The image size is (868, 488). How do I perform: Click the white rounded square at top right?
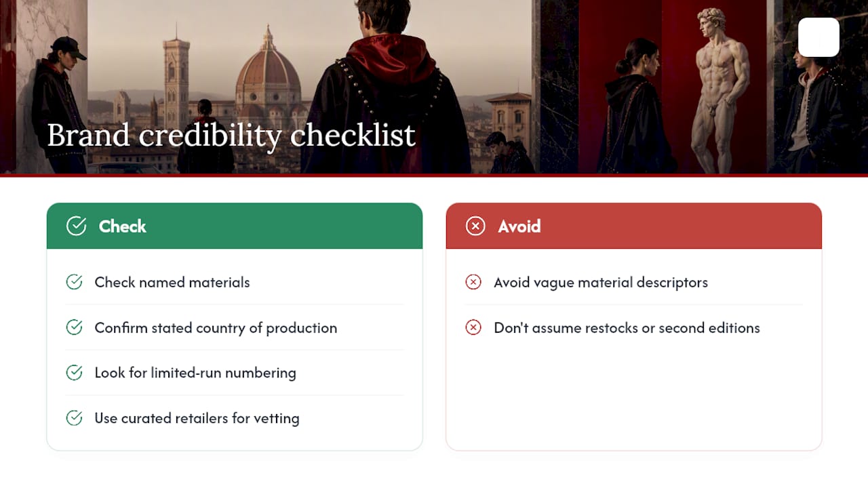pos(818,37)
